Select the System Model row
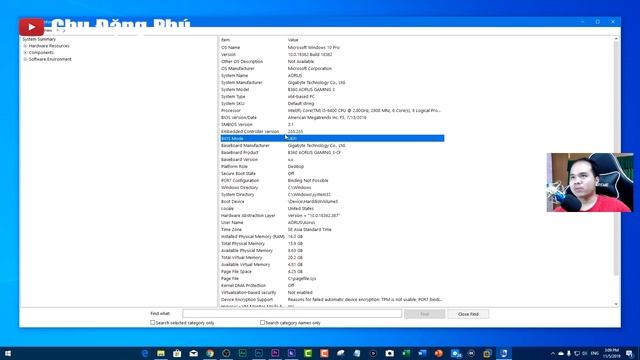The width and height of the screenshot is (640, 360). click(332, 89)
